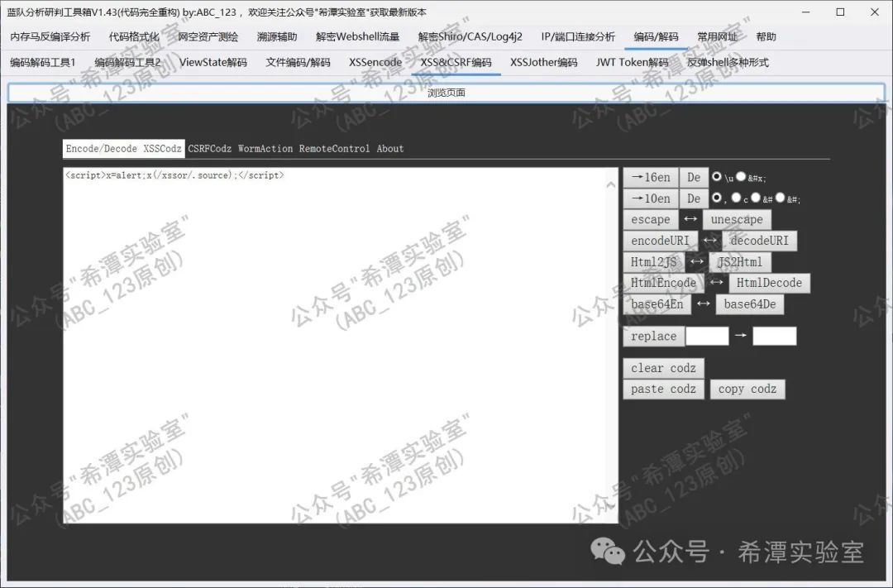Click the HtmlDecode button

770,283
